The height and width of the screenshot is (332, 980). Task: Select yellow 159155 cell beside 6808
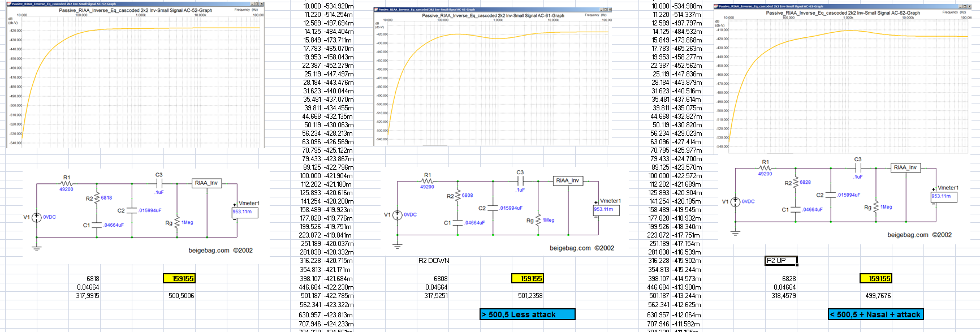coord(527,279)
